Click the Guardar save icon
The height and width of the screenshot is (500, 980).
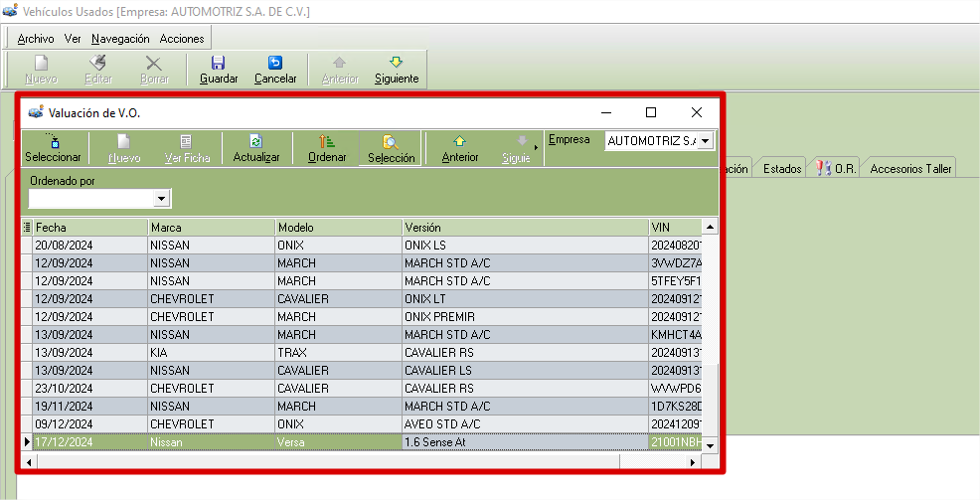tap(218, 63)
